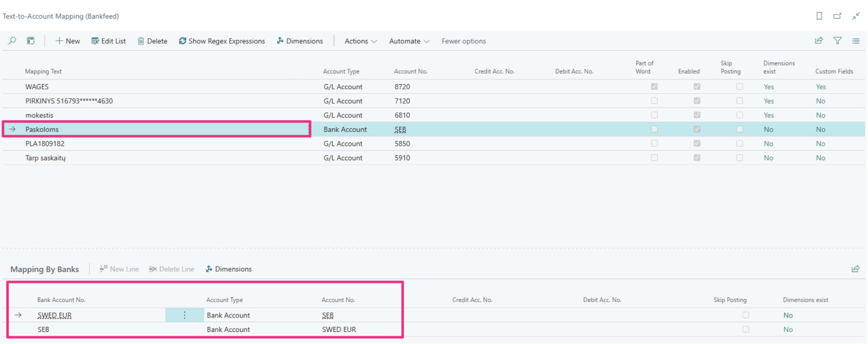Screen dimensions: 868x344
Task: Open Dimensions exist Yes link for WAGES
Action: (769, 87)
